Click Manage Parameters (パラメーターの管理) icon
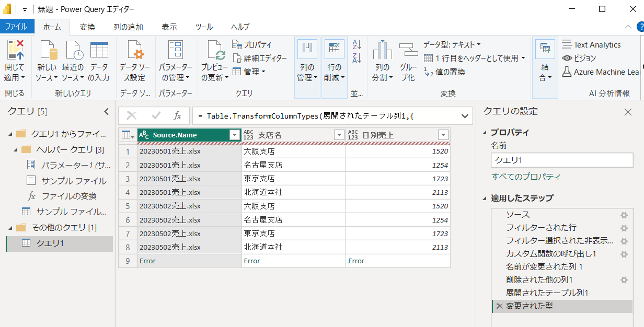The height and width of the screenshot is (327, 644). click(x=175, y=51)
